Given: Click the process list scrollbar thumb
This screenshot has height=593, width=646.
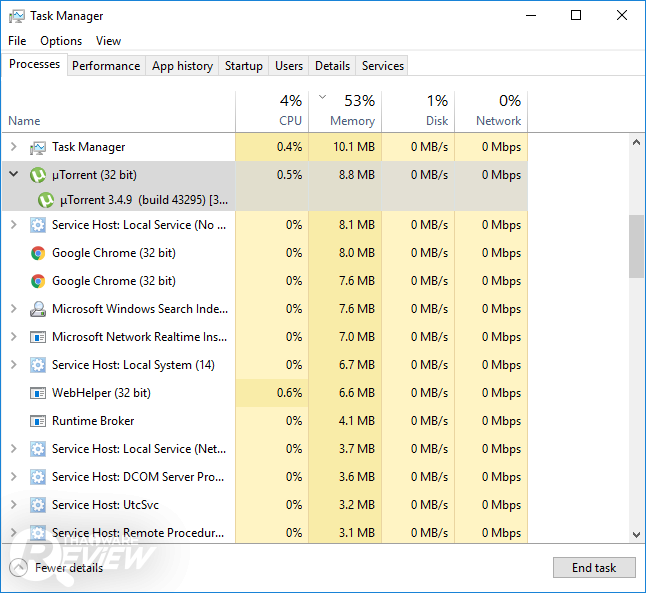Looking at the screenshot, I should (x=636, y=246).
